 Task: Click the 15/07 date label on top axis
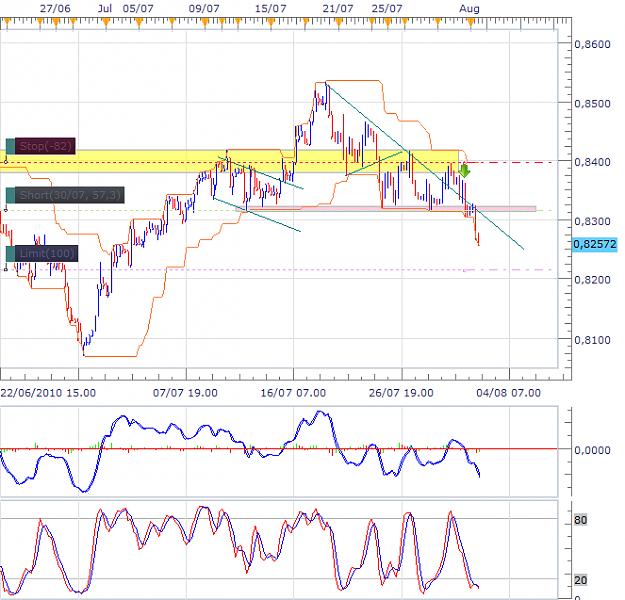[x=271, y=8]
